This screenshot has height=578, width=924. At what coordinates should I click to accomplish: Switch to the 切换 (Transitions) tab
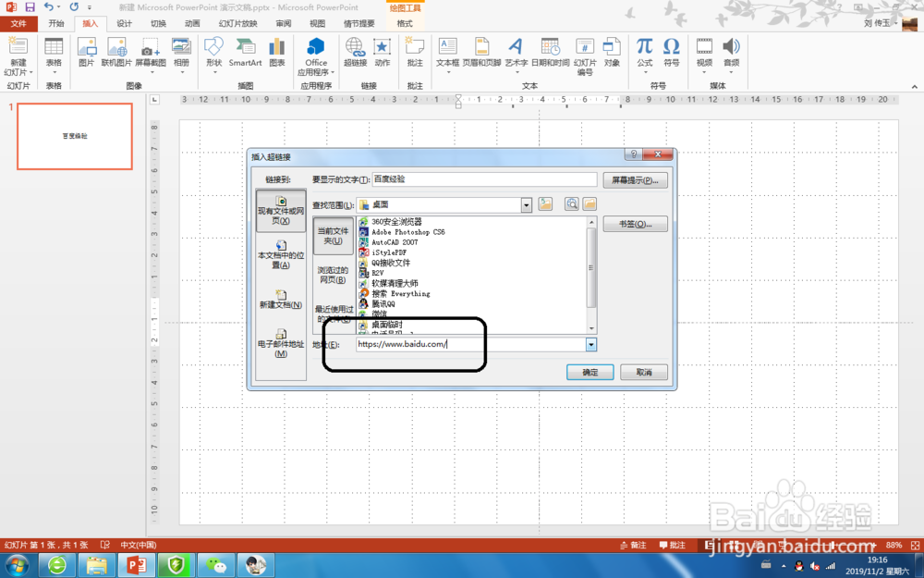pyautogui.click(x=158, y=24)
